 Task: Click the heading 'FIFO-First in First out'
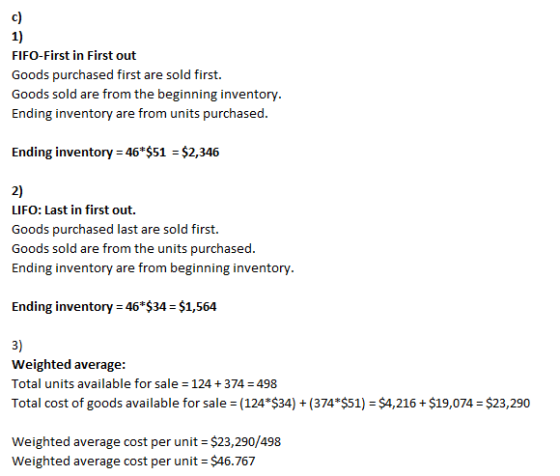[74, 56]
